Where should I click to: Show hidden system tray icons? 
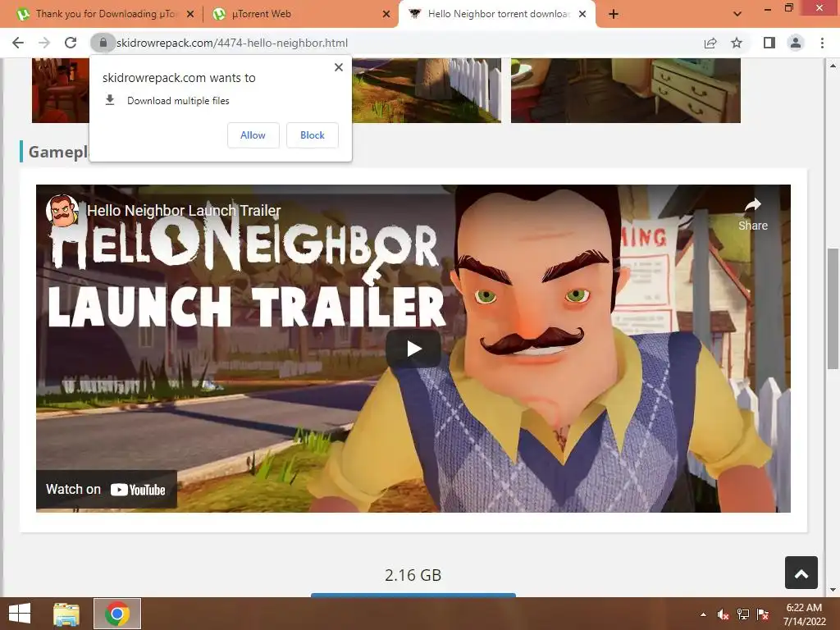703,614
